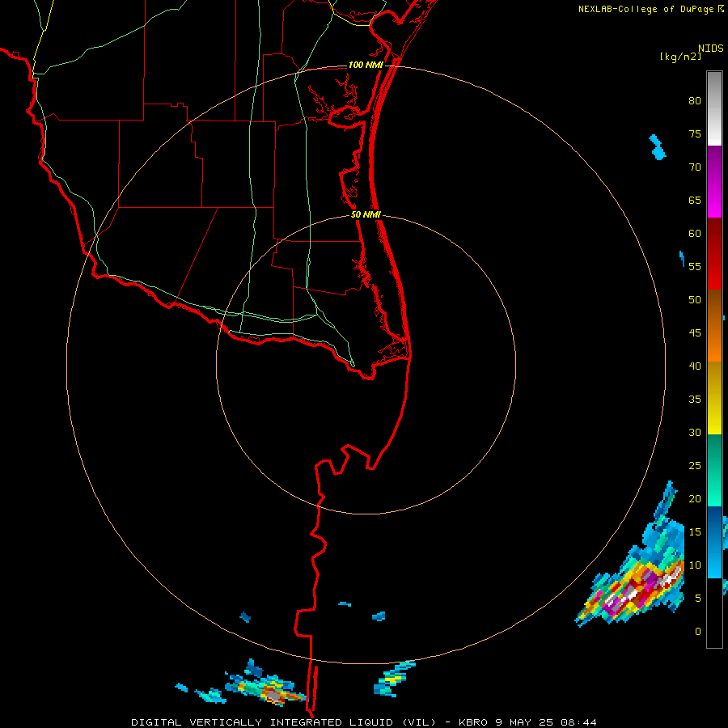This screenshot has width=728, height=728.
Task: Click the 45 value on the color scale
Action: (695, 333)
